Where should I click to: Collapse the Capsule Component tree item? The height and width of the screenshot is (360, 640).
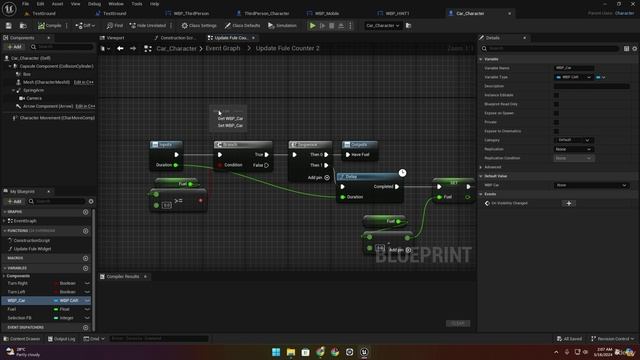[10, 66]
